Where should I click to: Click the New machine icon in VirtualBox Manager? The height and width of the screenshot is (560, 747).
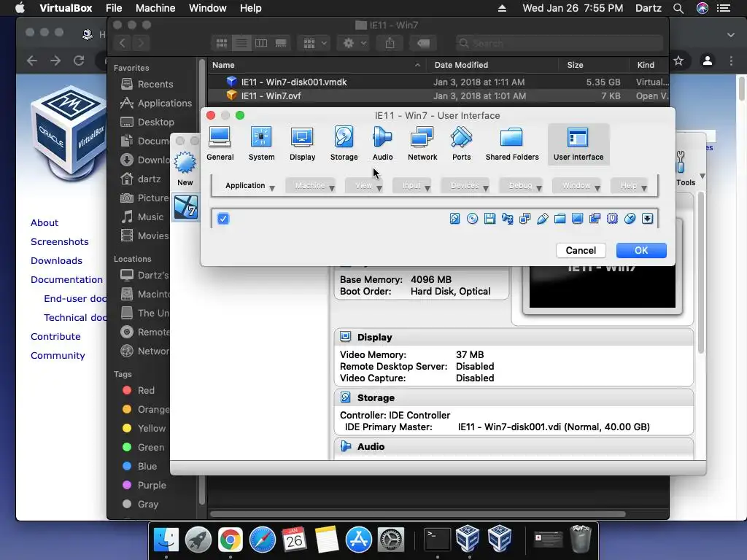coord(185,163)
